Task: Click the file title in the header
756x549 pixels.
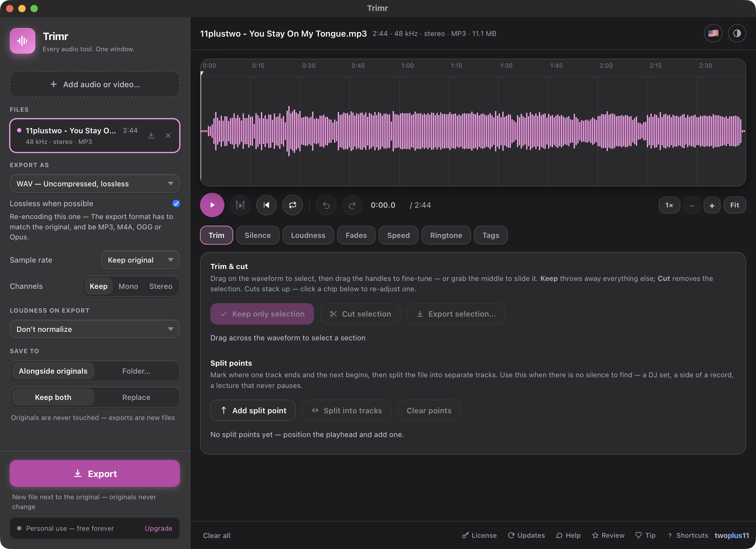Action: [283, 34]
